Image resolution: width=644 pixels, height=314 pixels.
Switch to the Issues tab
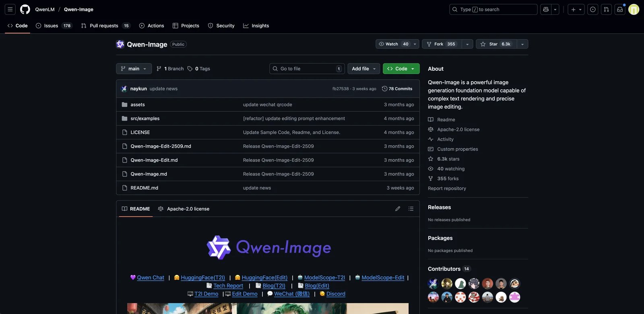[54, 26]
